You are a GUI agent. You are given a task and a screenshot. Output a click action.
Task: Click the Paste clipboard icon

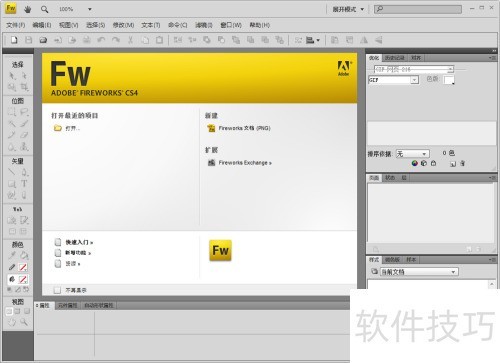(x=159, y=40)
